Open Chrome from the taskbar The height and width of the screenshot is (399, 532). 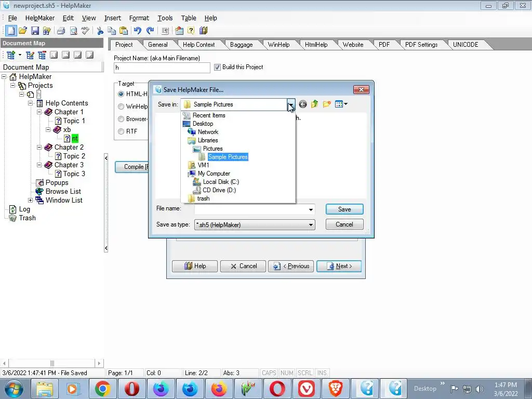102,389
